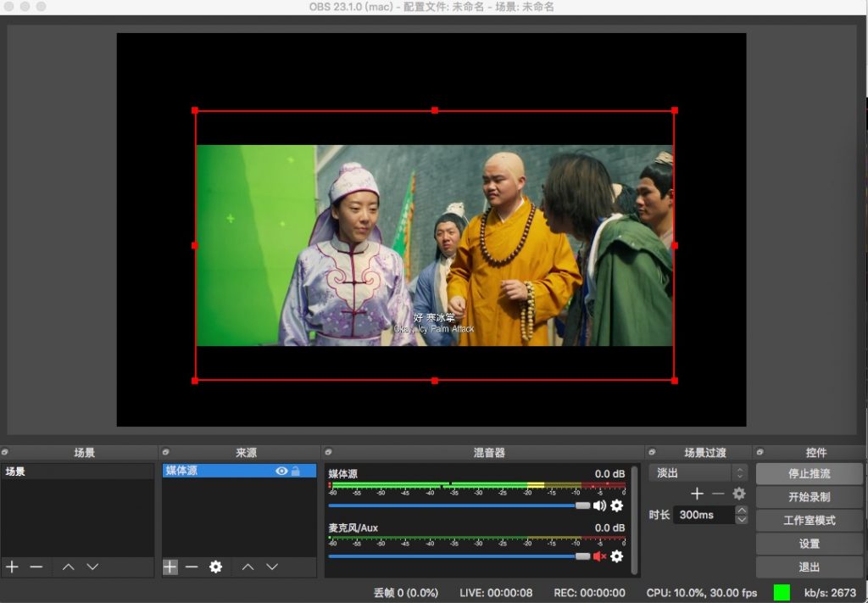Open transition properties gear icon

738,494
